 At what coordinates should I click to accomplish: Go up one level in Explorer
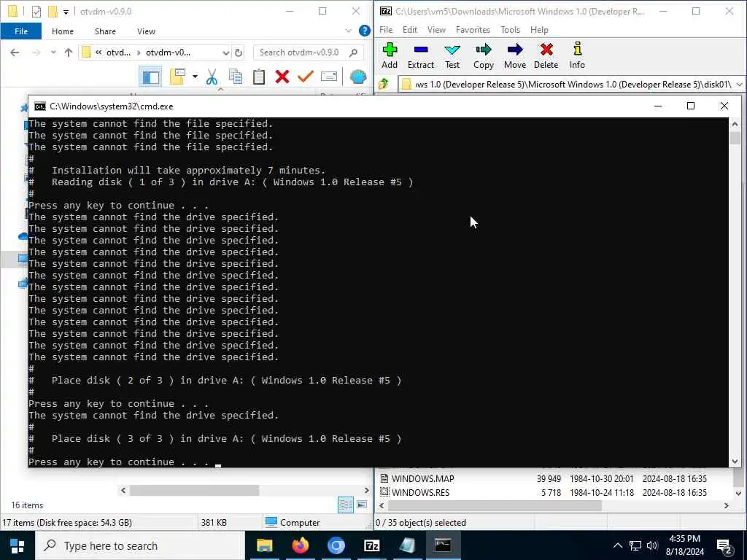tap(68, 52)
